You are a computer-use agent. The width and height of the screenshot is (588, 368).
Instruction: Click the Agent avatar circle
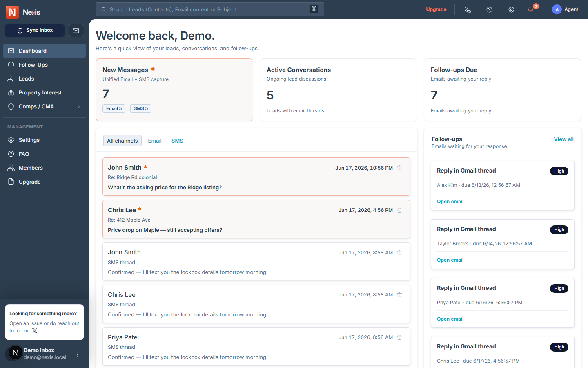point(557,9)
